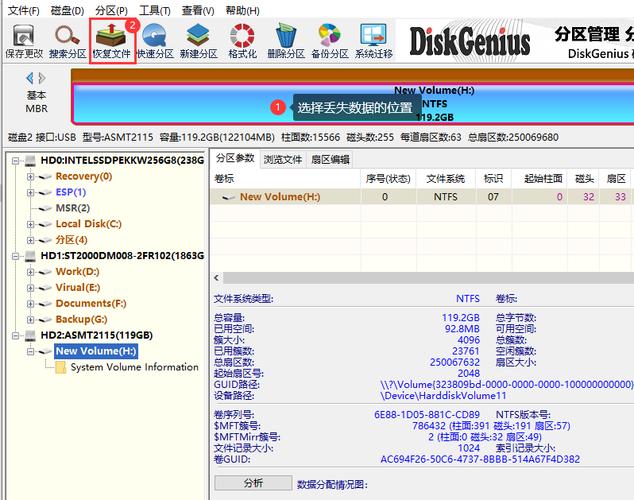Viewport: 634px width, 500px height.
Task: Select 分区(4) in the tree
Action: (72, 240)
